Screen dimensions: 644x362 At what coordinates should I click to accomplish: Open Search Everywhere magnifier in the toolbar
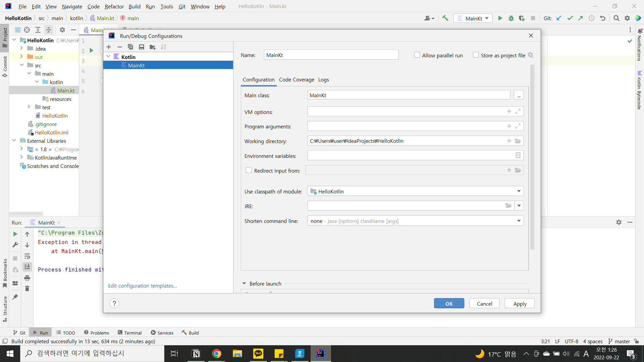tap(616, 18)
